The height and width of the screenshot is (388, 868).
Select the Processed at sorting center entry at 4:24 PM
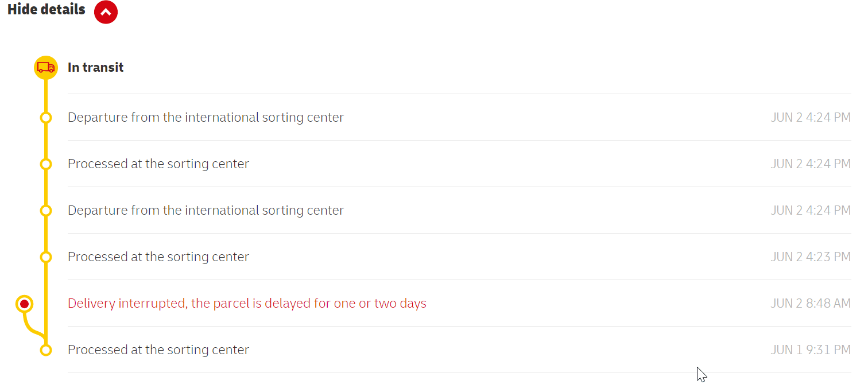[x=158, y=164]
